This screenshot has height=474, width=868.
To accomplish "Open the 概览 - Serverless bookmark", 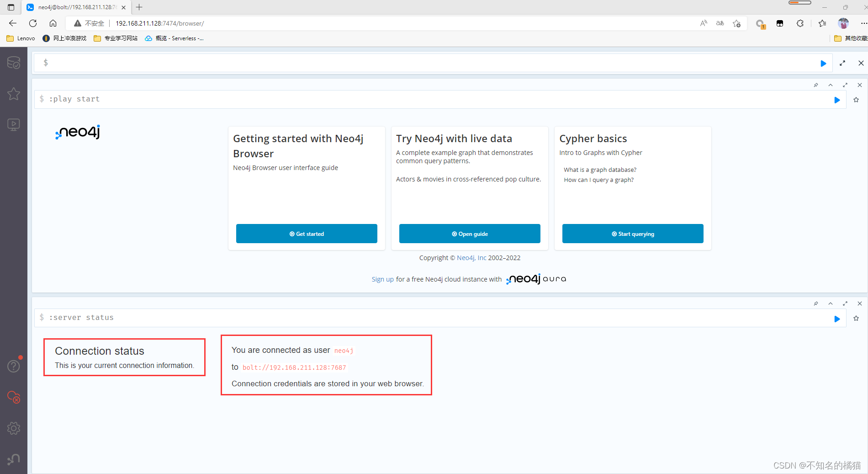I will pyautogui.click(x=174, y=38).
